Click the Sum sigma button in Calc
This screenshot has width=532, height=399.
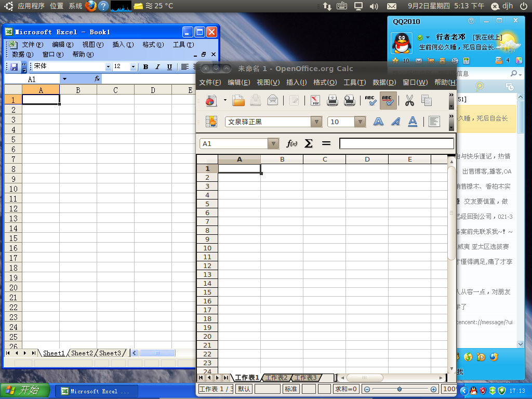tap(309, 143)
